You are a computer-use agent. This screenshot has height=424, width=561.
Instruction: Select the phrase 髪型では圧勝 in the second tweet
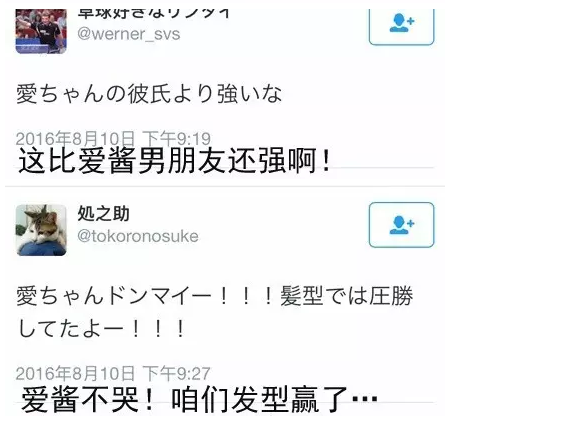(x=347, y=296)
